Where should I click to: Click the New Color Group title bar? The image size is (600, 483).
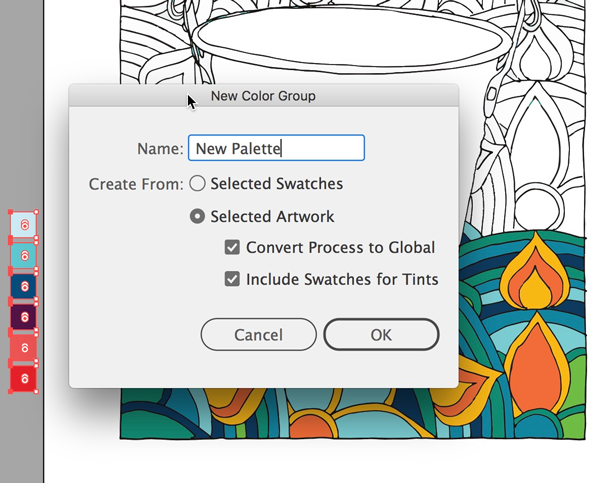click(264, 95)
